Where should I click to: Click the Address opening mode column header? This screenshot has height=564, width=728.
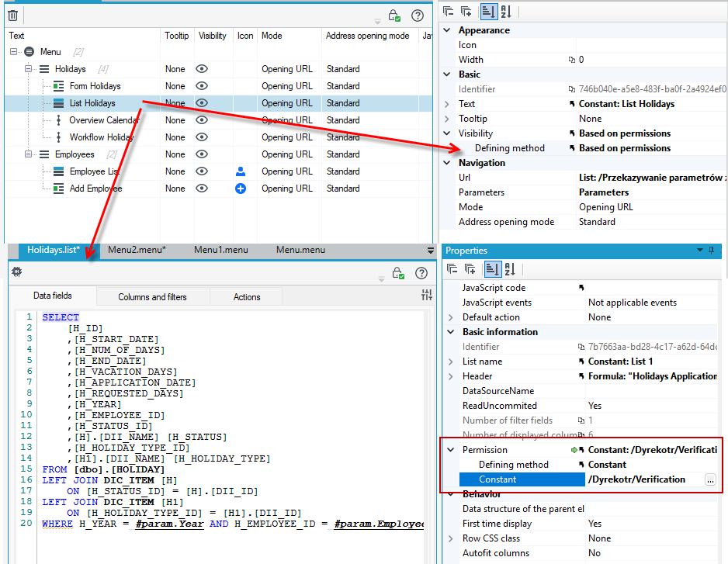(x=367, y=36)
